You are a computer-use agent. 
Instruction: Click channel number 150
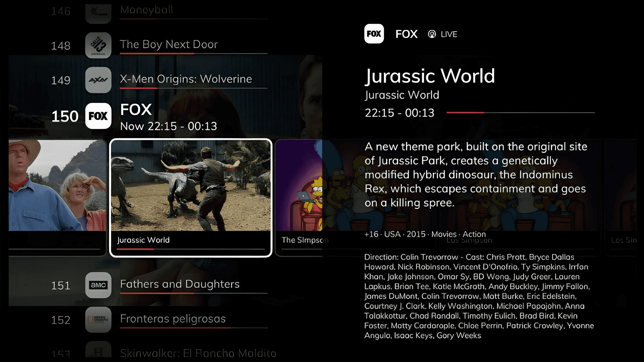(x=65, y=116)
